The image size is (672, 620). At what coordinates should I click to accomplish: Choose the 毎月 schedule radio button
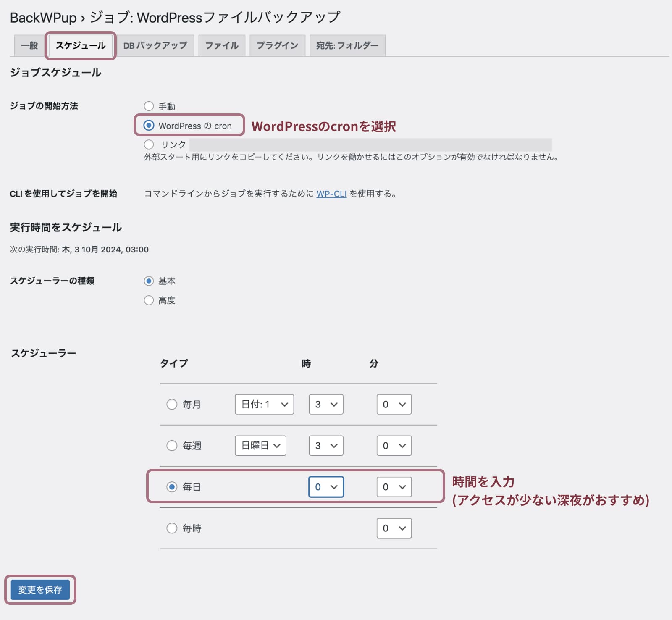(172, 404)
